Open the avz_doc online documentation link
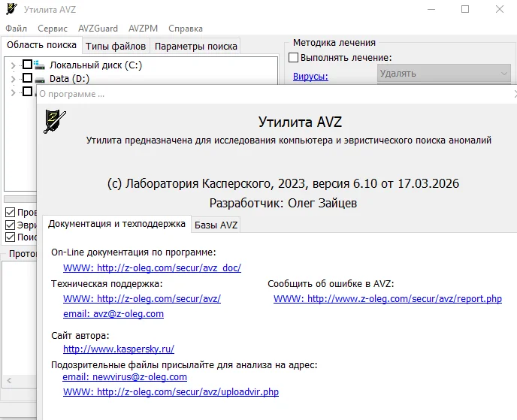517x420 pixels. coord(152,267)
